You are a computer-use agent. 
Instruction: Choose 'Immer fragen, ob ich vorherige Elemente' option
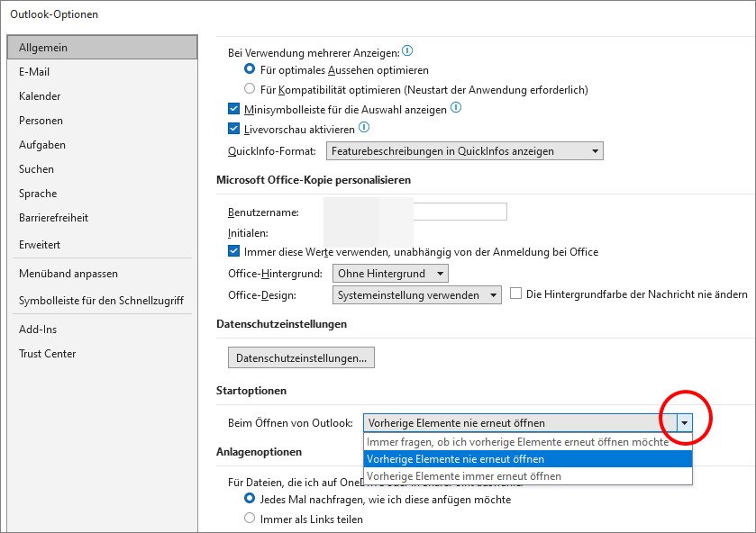pyautogui.click(x=528, y=442)
